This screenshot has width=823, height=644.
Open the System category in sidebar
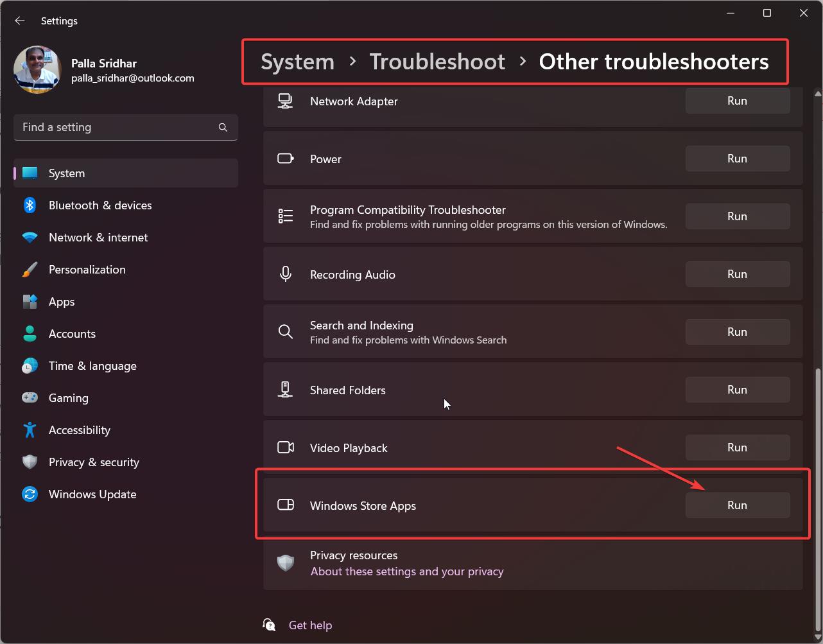[126, 173]
